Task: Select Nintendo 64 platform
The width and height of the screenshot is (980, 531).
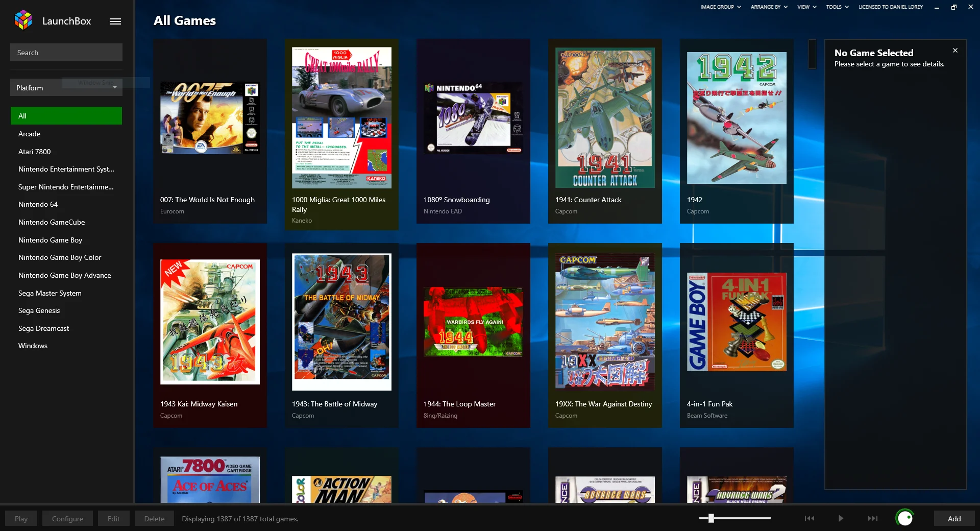Action: 66,204
